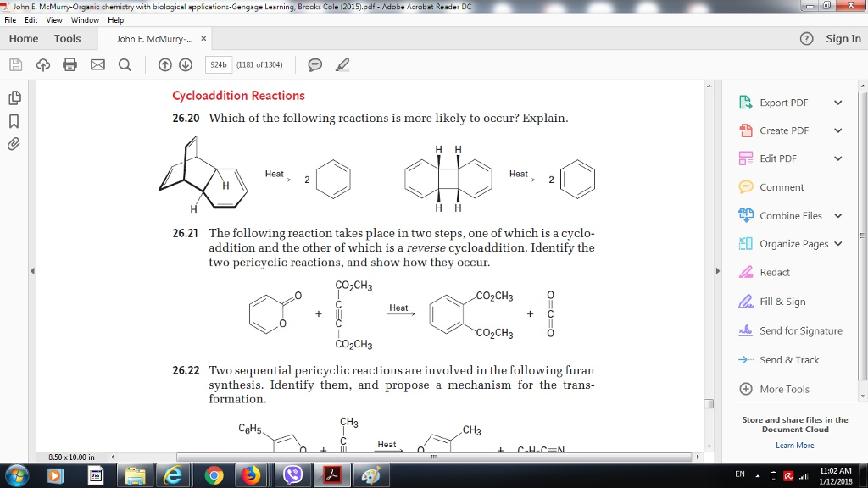Viewport: 868px width, 488px height.
Task: Open the media player taskbar icon
Action: [55, 475]
